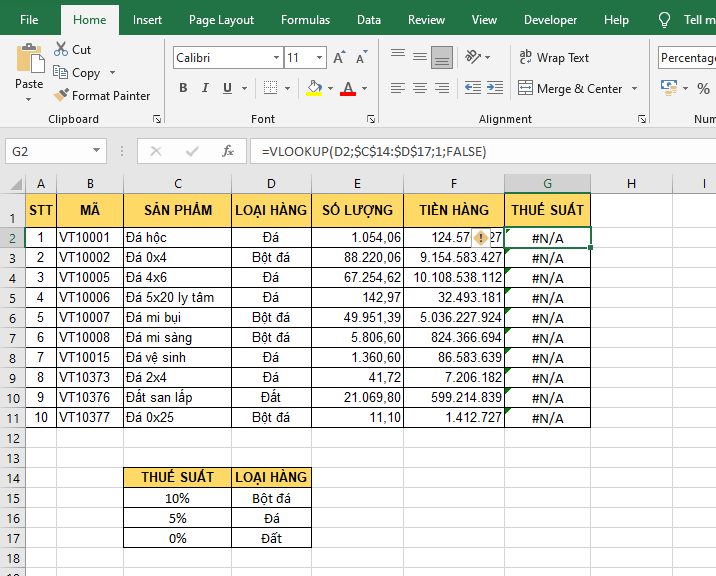The width and height of the screenshot is (716, 576).
Task: Click the Name Box showing G2
Action: 50,151
